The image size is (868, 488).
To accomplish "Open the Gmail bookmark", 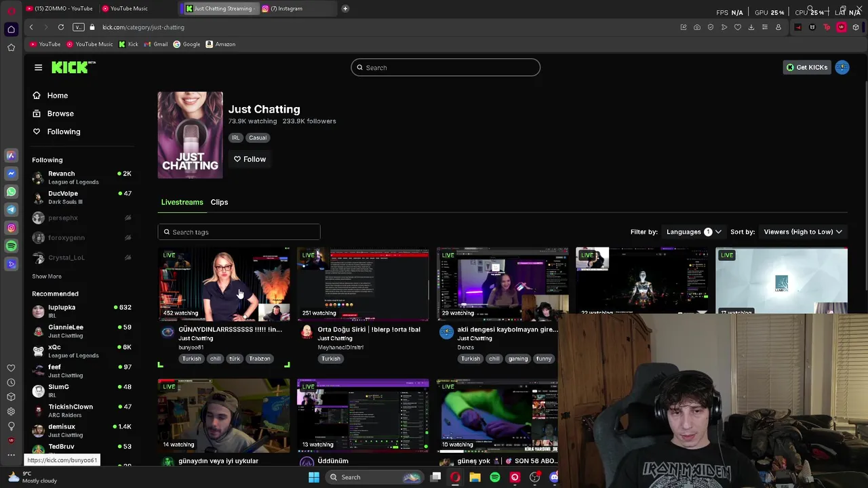I will point(156,44).
